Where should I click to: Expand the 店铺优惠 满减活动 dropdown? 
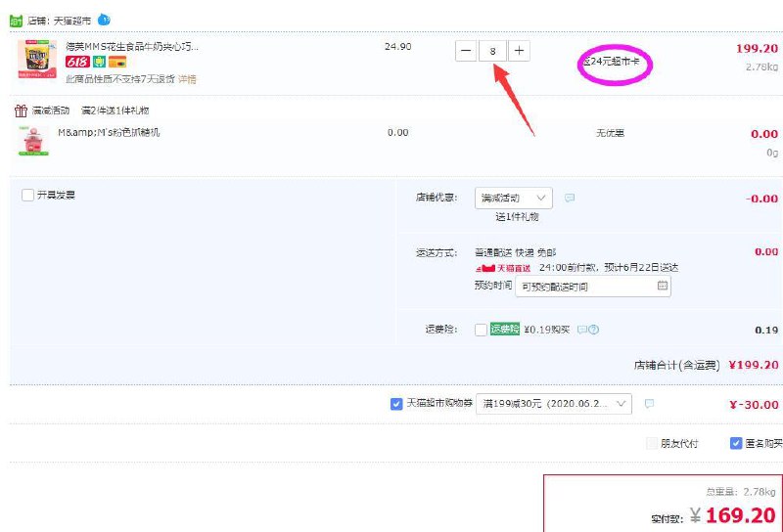[513, 199]
